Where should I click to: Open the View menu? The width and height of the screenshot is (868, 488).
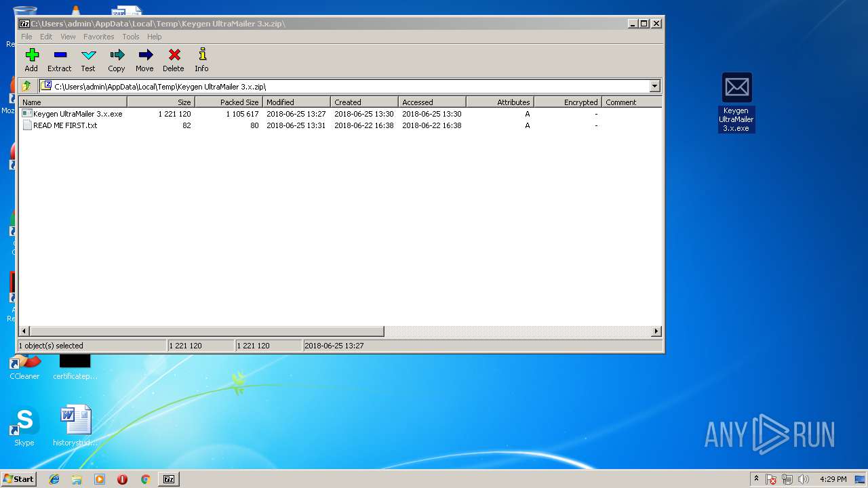click(x=68, y=37)
